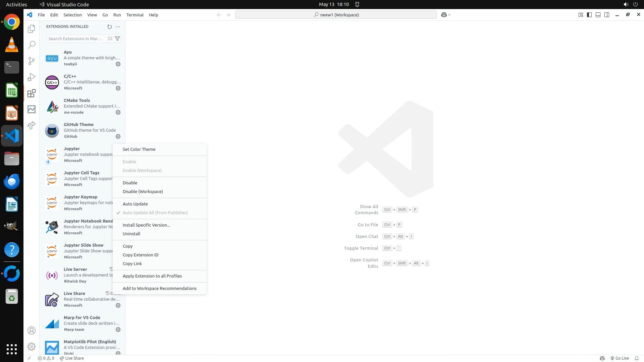The width and height of the screenshot is (644, 362).
Task: Click the filter extensions funnel icon
Action: pyautogui.click(x=117, y=39)
